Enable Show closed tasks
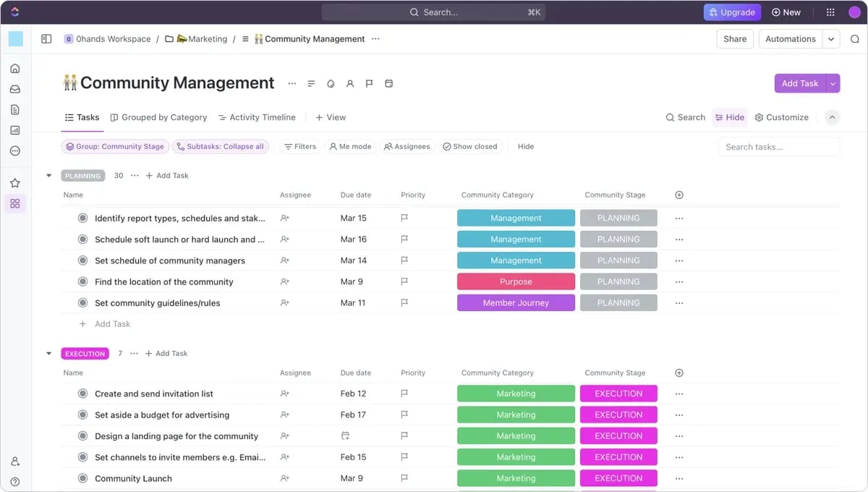The height and width of the screenshot is (492, 868). click(470, 146)
